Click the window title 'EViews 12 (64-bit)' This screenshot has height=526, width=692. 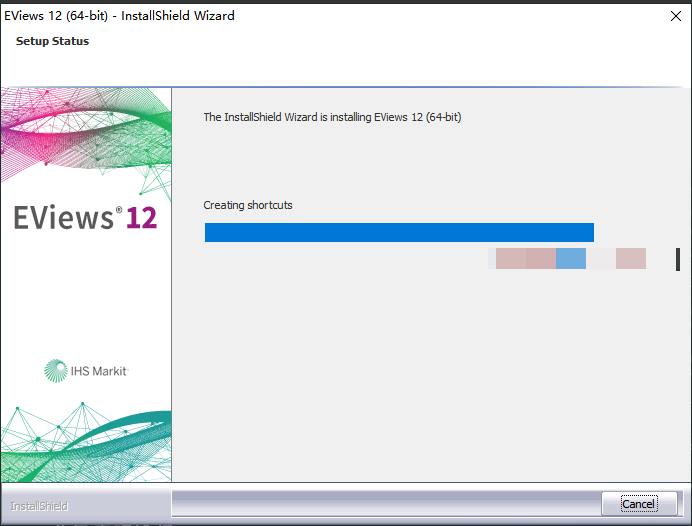56,16
